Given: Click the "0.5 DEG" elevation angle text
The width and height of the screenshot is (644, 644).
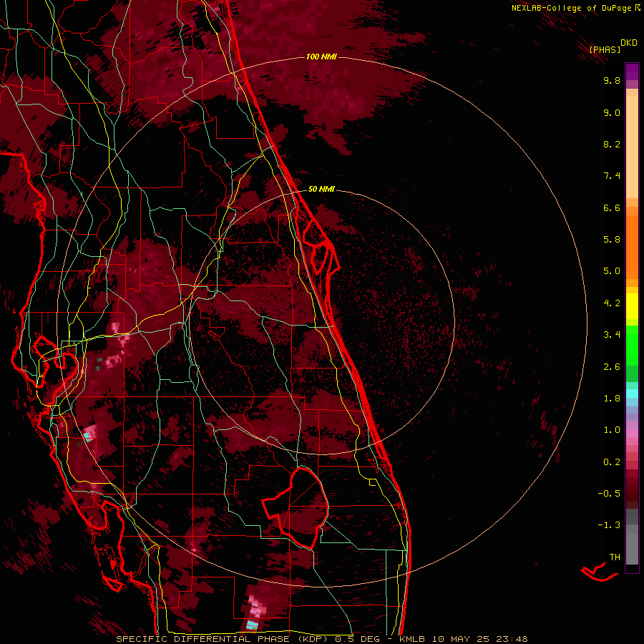Looking at the screenshot, I should click(357, 640).
